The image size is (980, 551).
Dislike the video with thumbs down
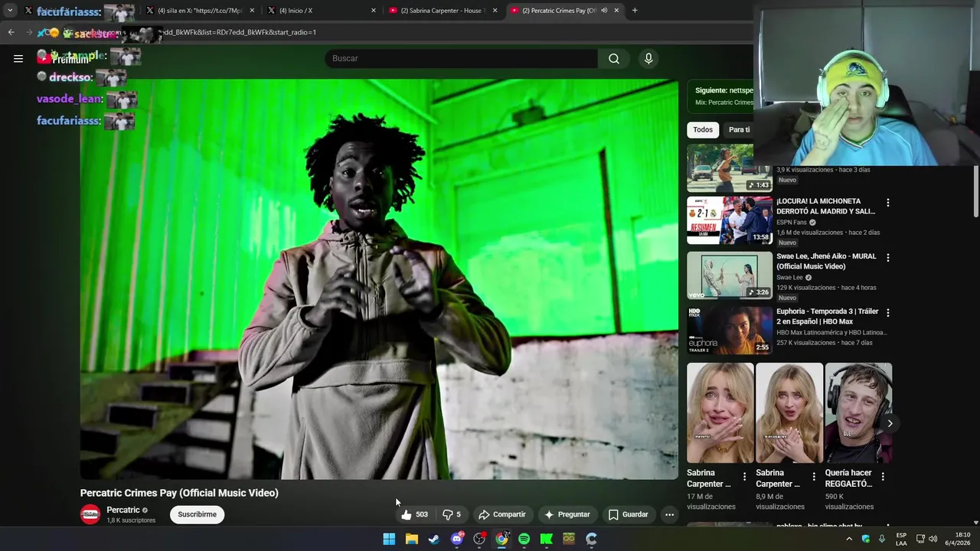point(452,514)
